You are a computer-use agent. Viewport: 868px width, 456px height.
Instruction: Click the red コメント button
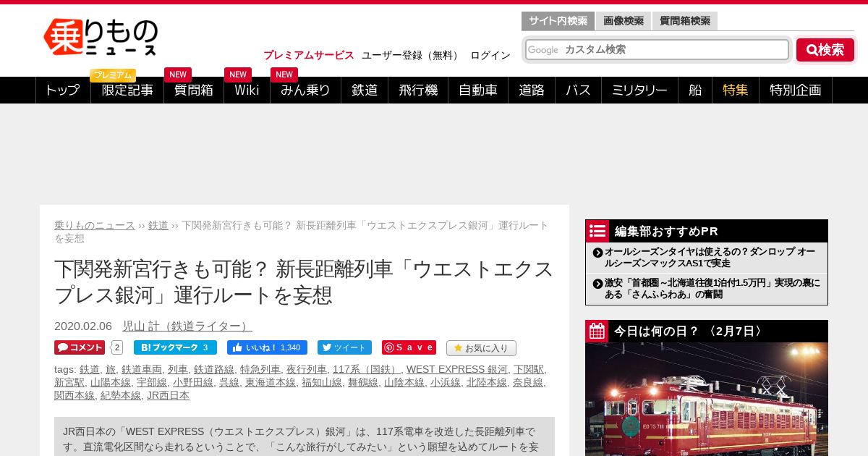point(80,347)
